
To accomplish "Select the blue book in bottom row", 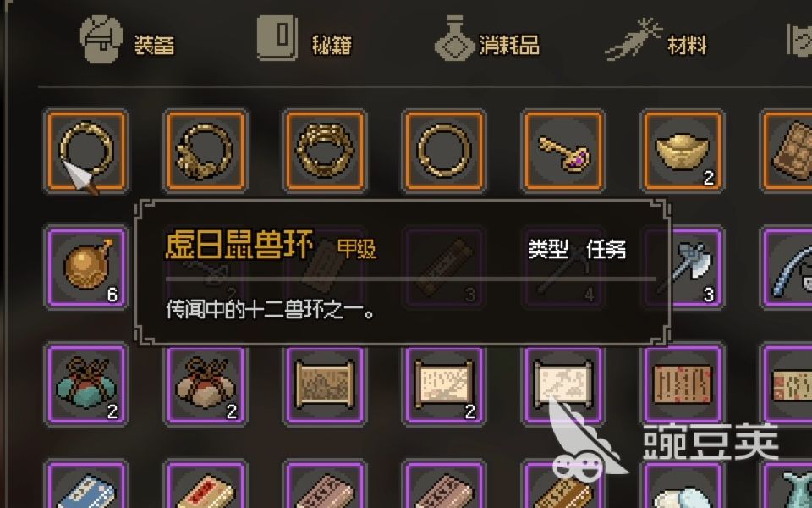I will point(86,485).
